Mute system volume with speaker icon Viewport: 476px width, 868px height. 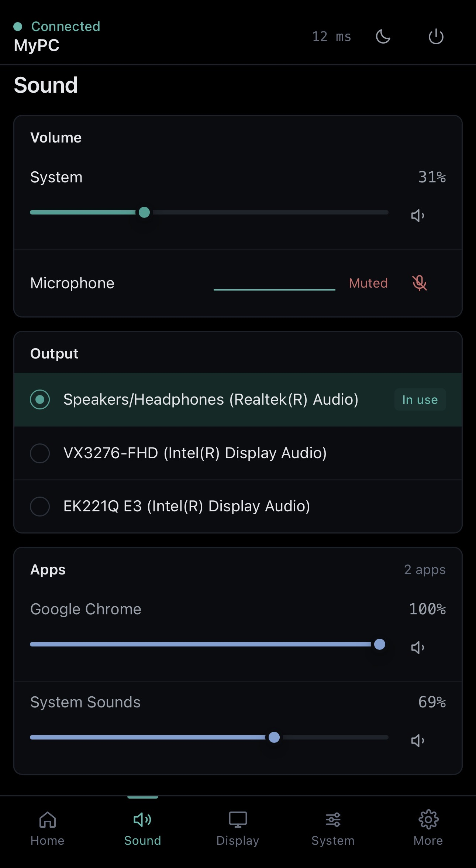pyautogui.click(x=418, y=216)
